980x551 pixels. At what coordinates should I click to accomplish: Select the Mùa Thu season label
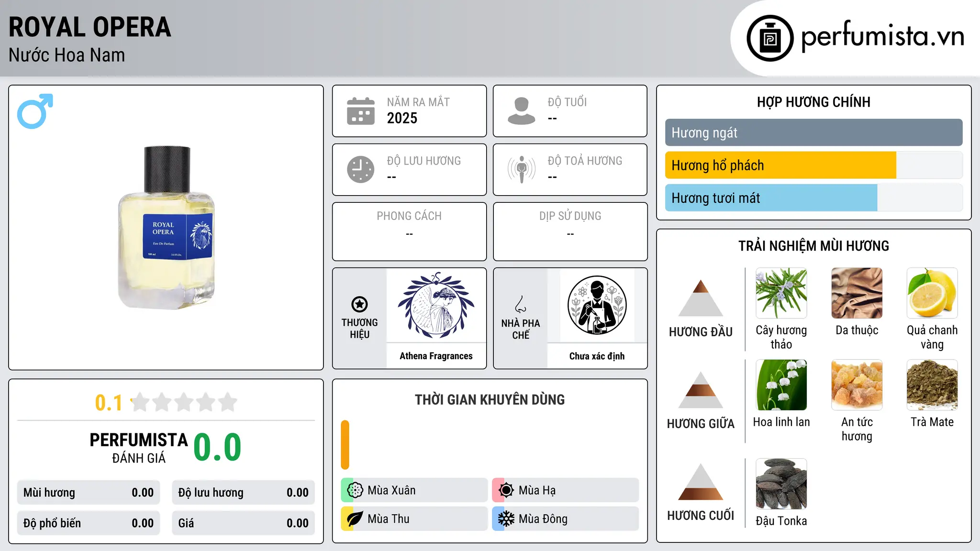point(389,519)
